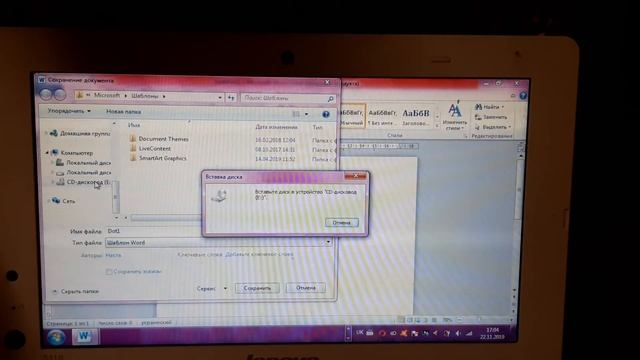
Task: Cancel the Insert Disk dialog with Отмена
Action: pyautogui.click(x=342, y=223)
